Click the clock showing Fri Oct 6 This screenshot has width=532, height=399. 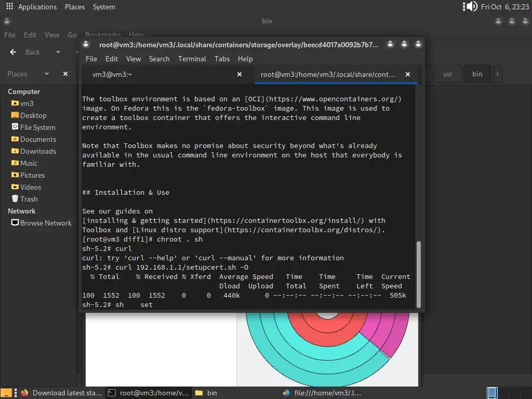tap(504, 7)
